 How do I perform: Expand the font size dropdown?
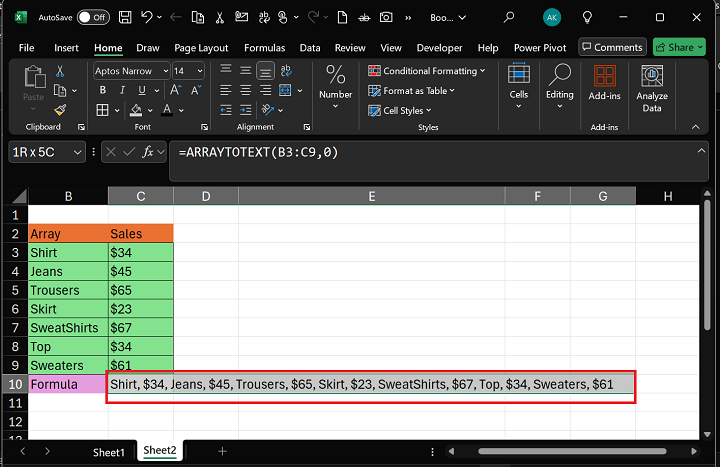click(198, 71)
